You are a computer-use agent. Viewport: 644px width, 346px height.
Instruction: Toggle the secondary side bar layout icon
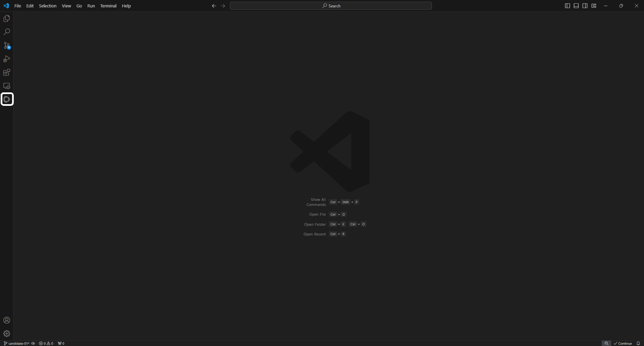pos(585,6)
